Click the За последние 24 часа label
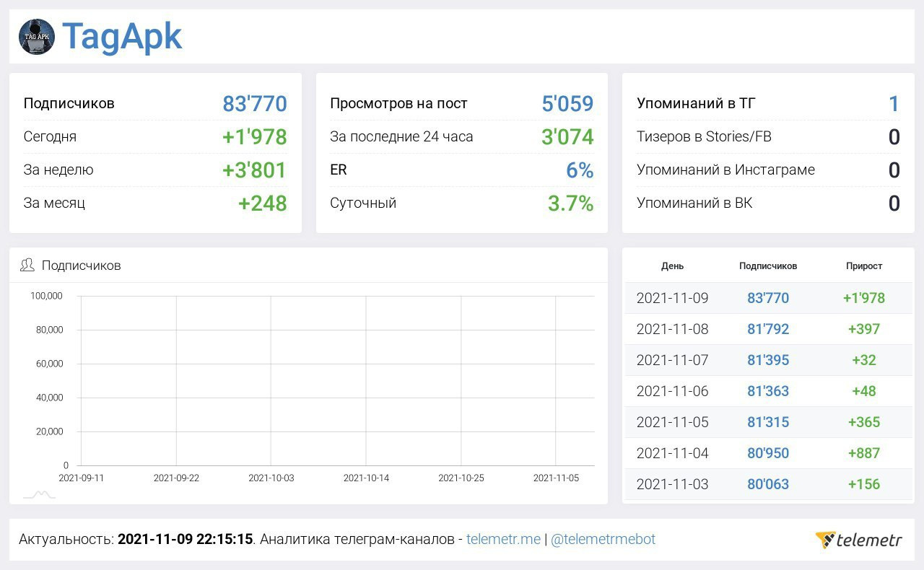The height and width of the screenshot is (570, 924). [x=401, y=136]
